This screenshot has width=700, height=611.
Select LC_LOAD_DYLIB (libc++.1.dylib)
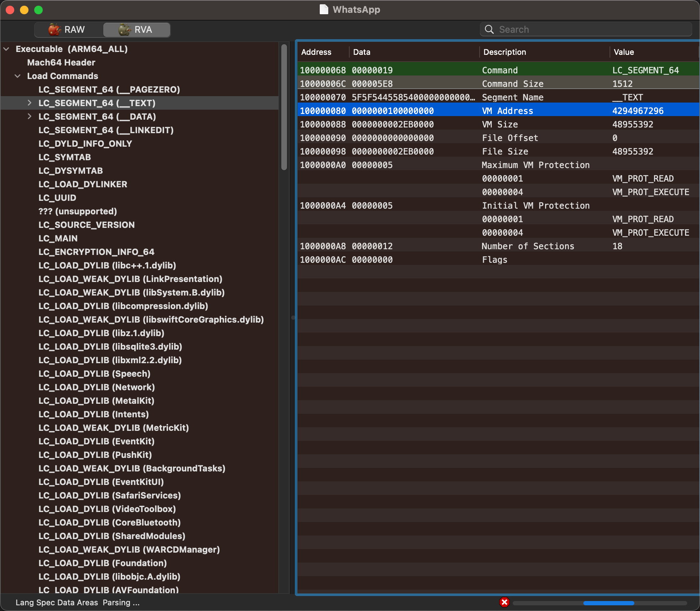tap(108, 265)
